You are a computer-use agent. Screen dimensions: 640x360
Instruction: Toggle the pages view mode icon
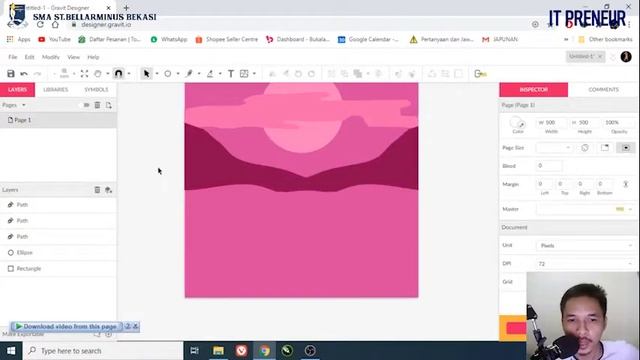tap(86, 105)
